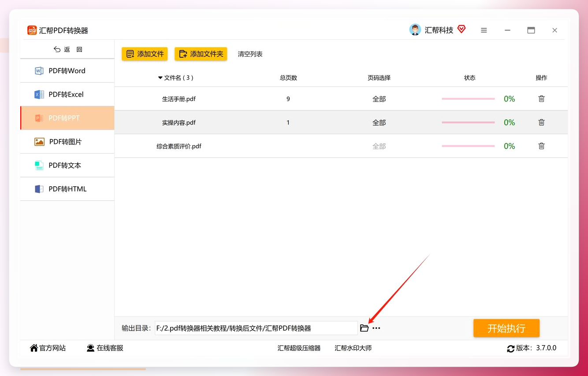Click 0% status of 实操内容.pdf
This screenshot has height=376, width=588.
coord(510,122)
